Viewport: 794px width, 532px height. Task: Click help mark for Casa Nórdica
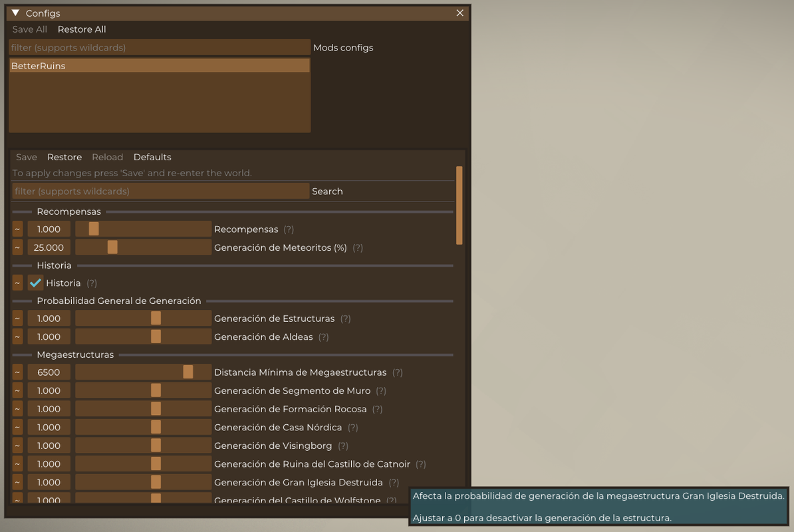pyautogui.click(x=353, y=427)
